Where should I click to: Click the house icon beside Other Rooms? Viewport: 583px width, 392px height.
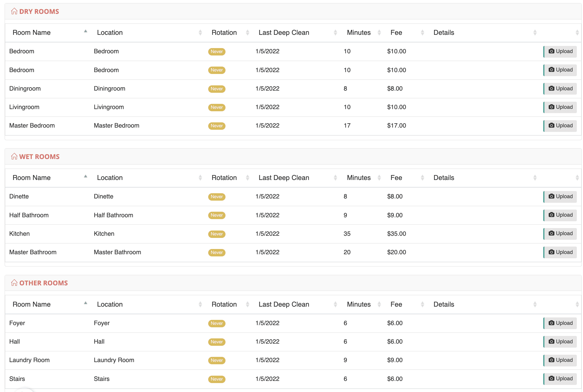pyautogui.click(x=14, y=283)
